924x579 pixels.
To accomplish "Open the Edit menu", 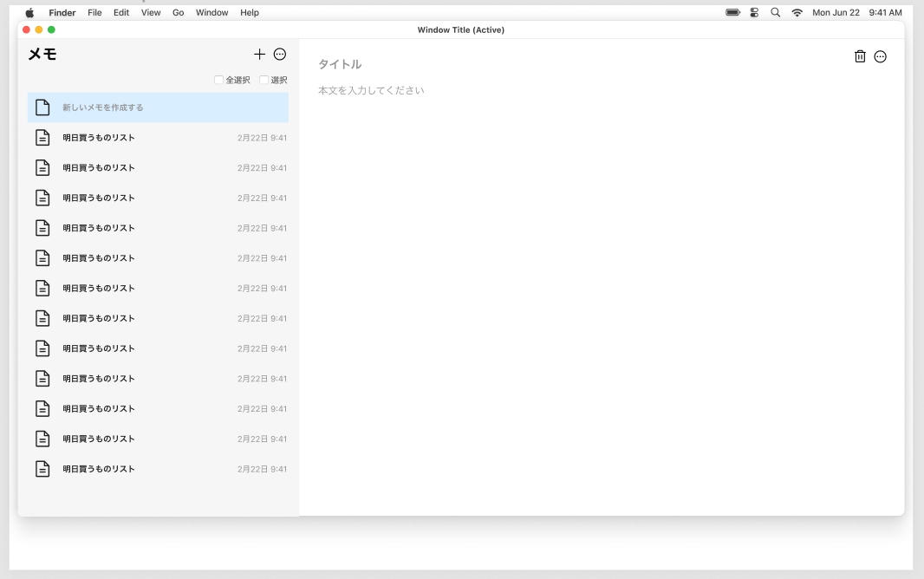I will point(121,13).
